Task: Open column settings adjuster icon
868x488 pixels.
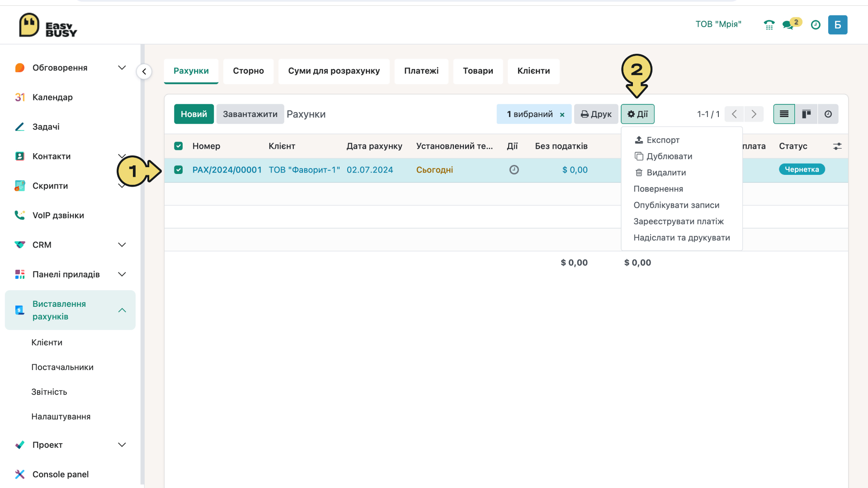Action: click(837, 146)
